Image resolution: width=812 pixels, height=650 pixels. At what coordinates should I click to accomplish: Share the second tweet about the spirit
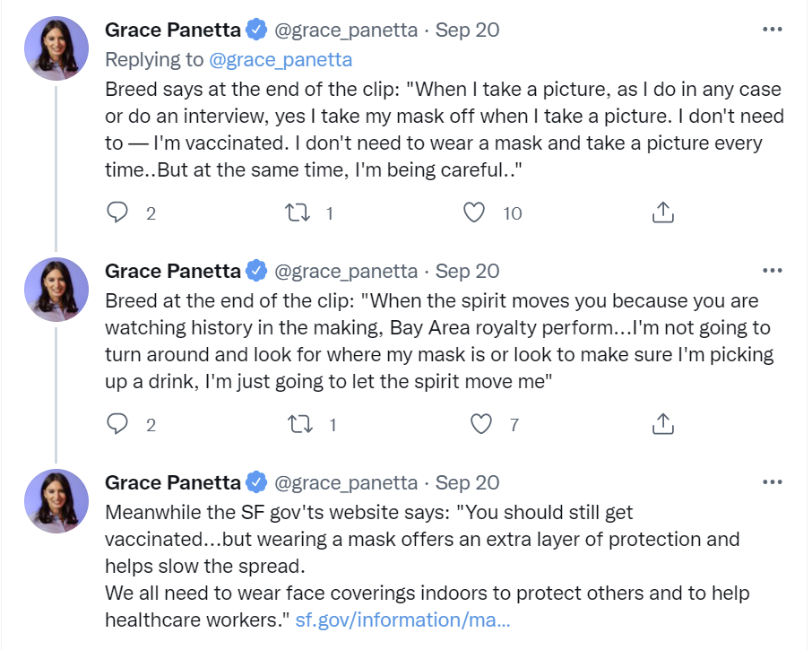pyautogui.click(x=663, y=423)
